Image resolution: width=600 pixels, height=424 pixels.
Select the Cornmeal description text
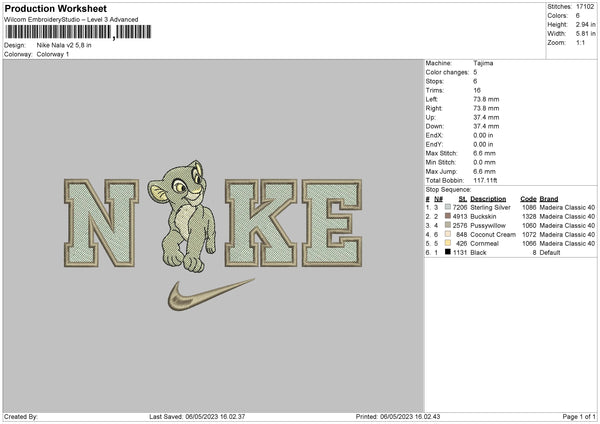484,243
